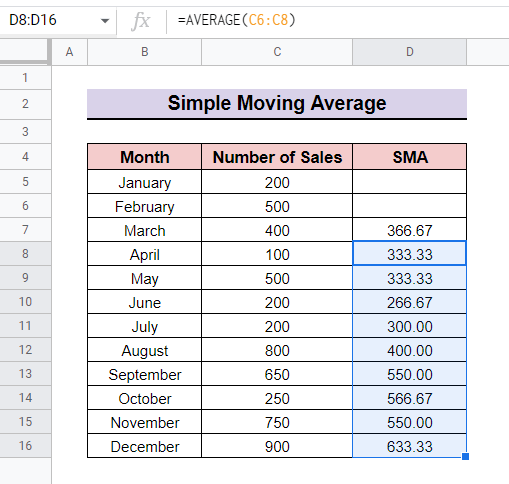The width and height of the screenshot is (509, 484).
Task: Select the SMA value 266.67
Action: [x=409, y=302]
